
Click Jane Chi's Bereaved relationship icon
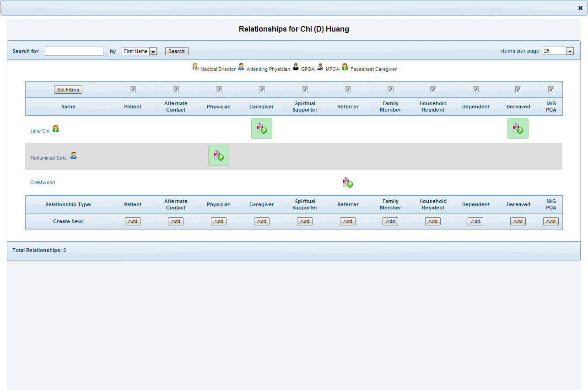pyautogui.click(x=518, y=128)
